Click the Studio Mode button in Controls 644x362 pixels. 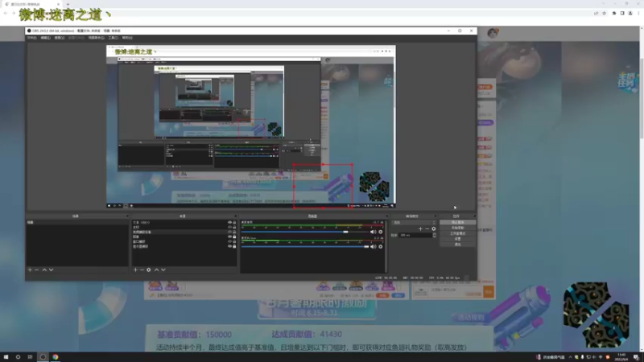(x=457, y=233)
